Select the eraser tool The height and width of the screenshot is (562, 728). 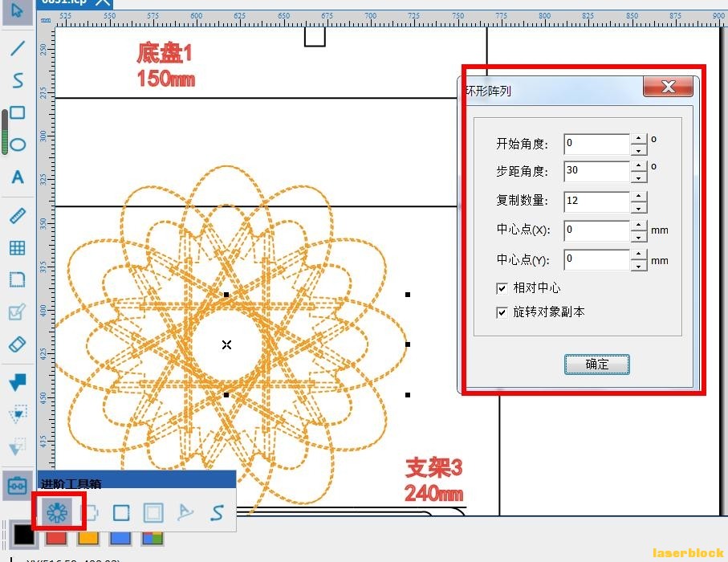17,344
